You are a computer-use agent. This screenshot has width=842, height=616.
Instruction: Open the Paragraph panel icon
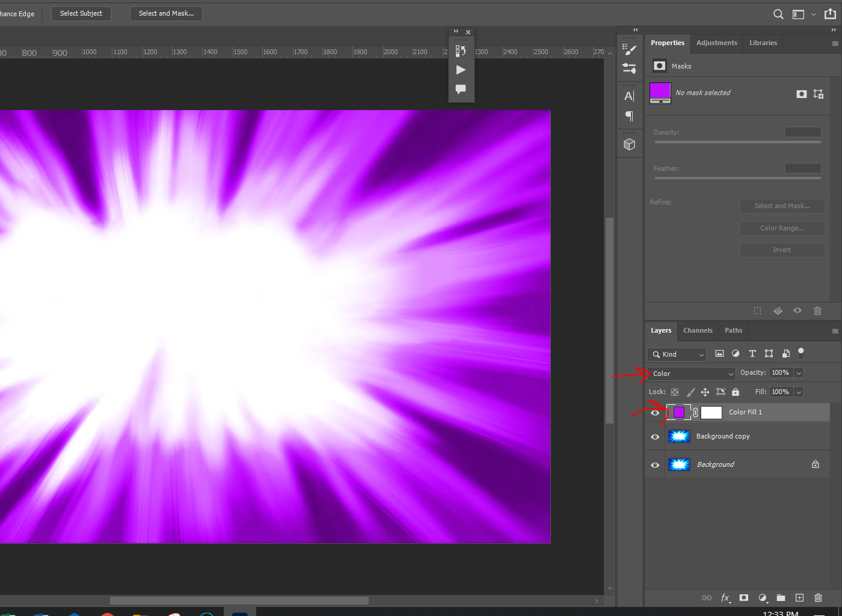coord(630,117)
